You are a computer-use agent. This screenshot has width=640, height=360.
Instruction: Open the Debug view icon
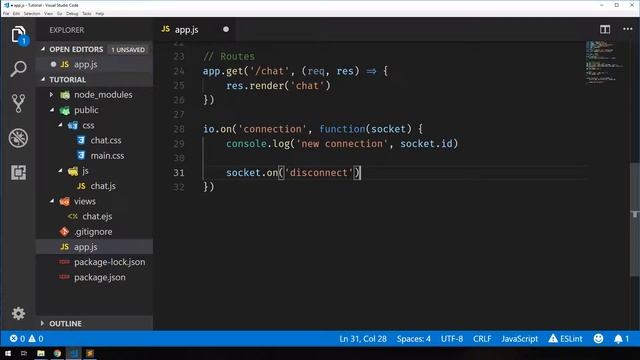[18, 138]
